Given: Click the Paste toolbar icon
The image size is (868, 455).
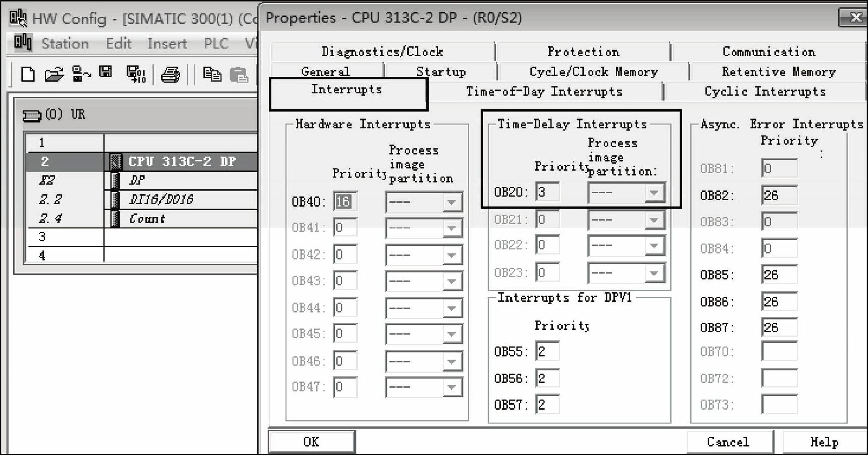Looking at the screenshot, I should click(239, 75).
